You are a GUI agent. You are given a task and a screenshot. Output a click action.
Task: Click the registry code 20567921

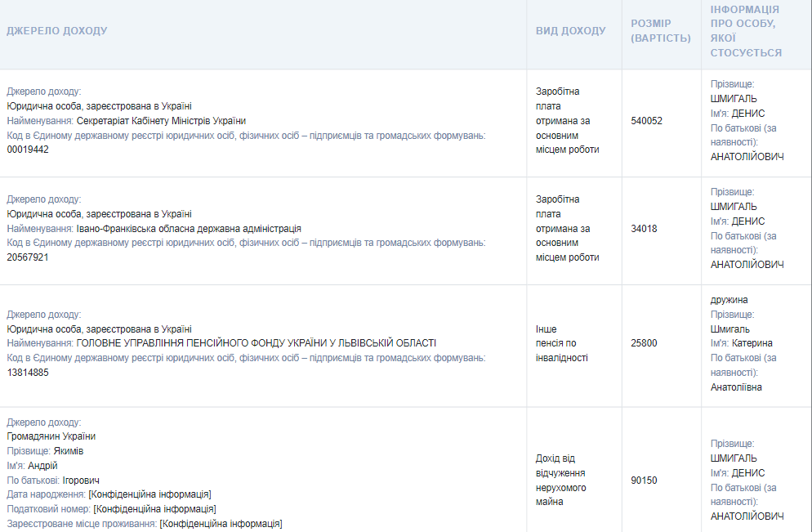(28, 257)
